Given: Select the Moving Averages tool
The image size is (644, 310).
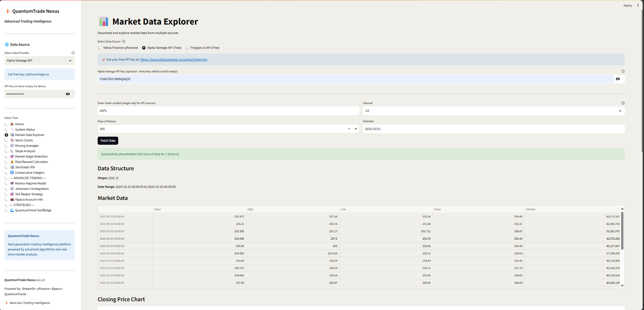Looking at the screenshot, I should (x=22, y=146).
